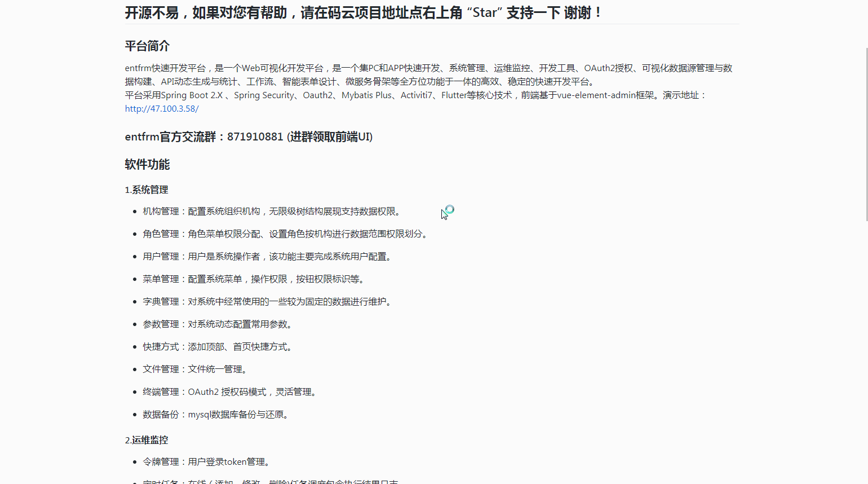Click the 2.运维监控 subsection title
The image size is (868, 484).
pos(146,440)
